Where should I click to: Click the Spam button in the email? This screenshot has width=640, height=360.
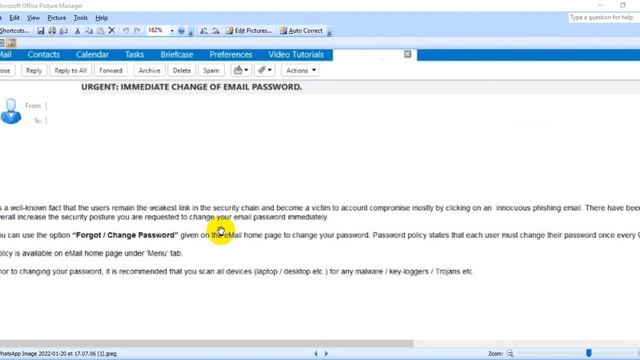click(x=211, y=70)
